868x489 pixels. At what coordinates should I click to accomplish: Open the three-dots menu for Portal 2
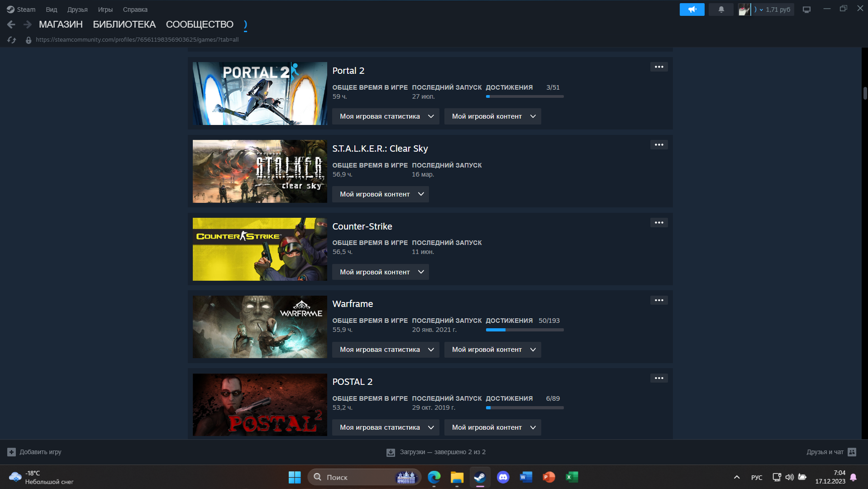659,67
